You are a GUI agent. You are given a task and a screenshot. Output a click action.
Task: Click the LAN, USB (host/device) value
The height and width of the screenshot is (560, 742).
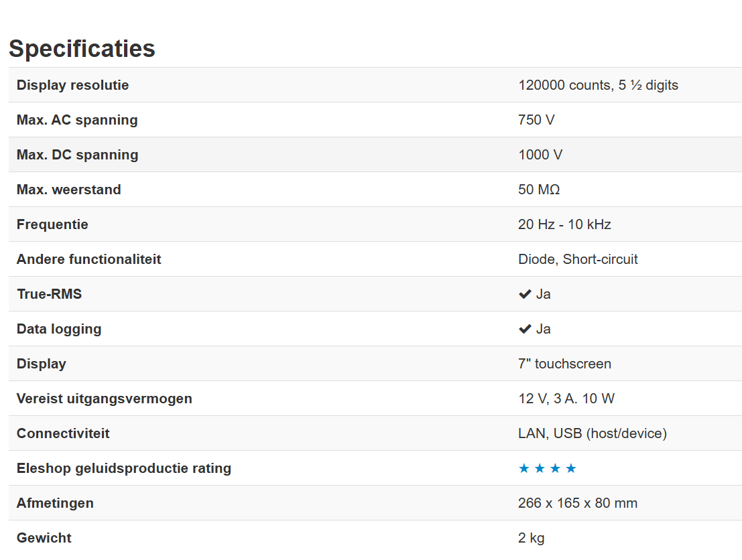[593, 433]
